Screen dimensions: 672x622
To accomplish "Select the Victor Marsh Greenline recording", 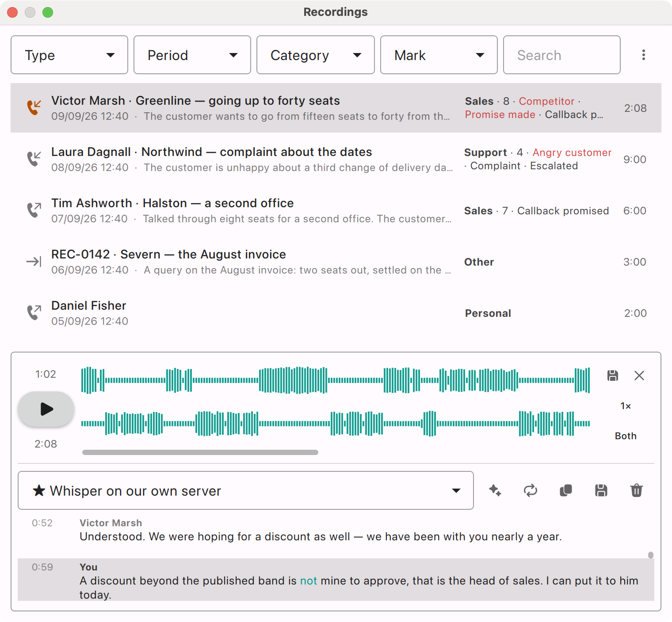I will (336, 108).
